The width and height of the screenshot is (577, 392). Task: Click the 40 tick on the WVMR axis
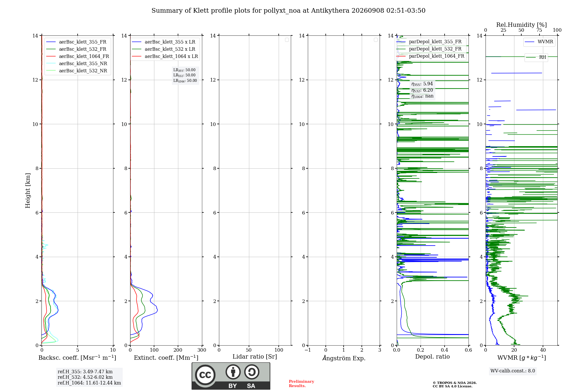543,350
